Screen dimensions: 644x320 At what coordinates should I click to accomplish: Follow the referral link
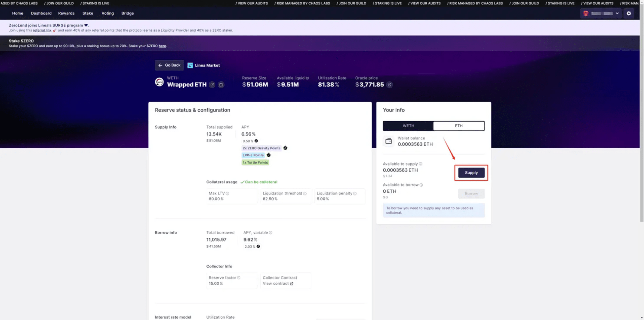(x=42, y=30)
